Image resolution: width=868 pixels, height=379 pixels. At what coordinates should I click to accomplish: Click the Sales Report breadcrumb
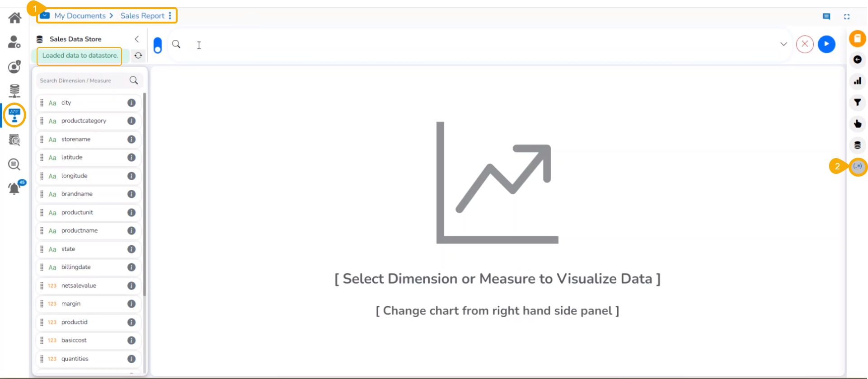[x=142, y=16]
